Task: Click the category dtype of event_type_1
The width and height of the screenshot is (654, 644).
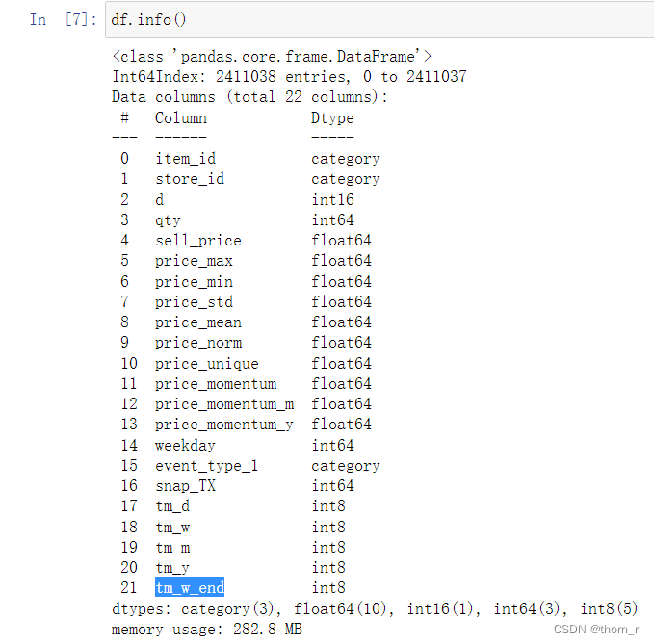Action: pos(346,466)
